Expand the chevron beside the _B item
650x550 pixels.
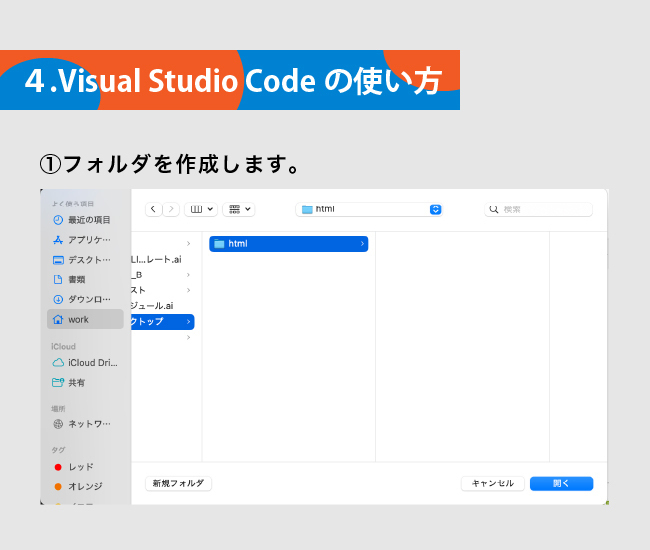[x=189, y=275]
